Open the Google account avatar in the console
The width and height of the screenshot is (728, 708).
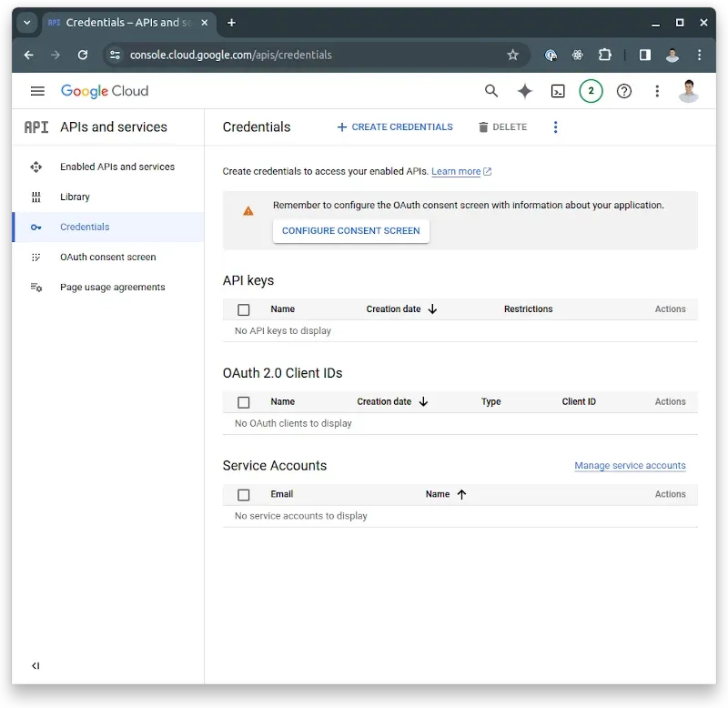tap(689, 91)
